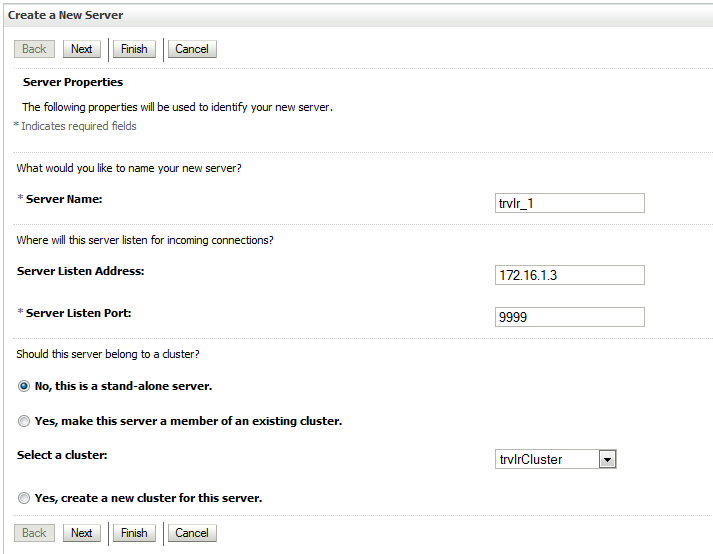Click the bottom Cancel button

(x=192, y=533)
